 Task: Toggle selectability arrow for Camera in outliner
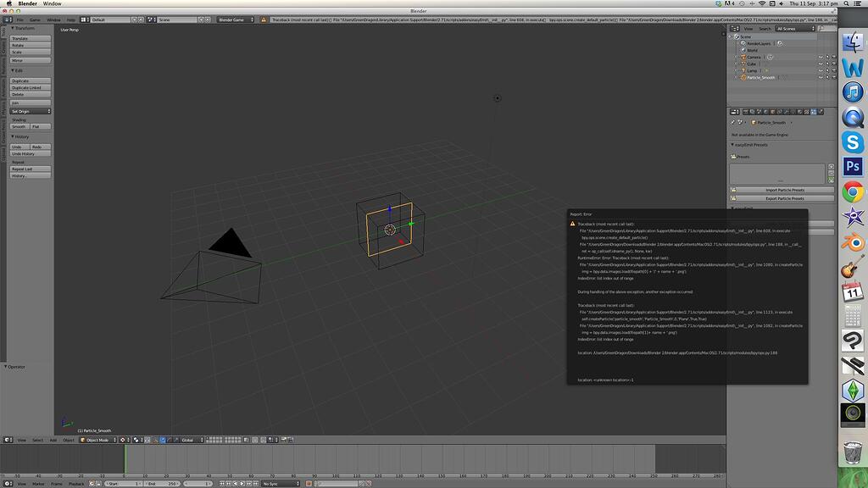(x=827, y=57)
